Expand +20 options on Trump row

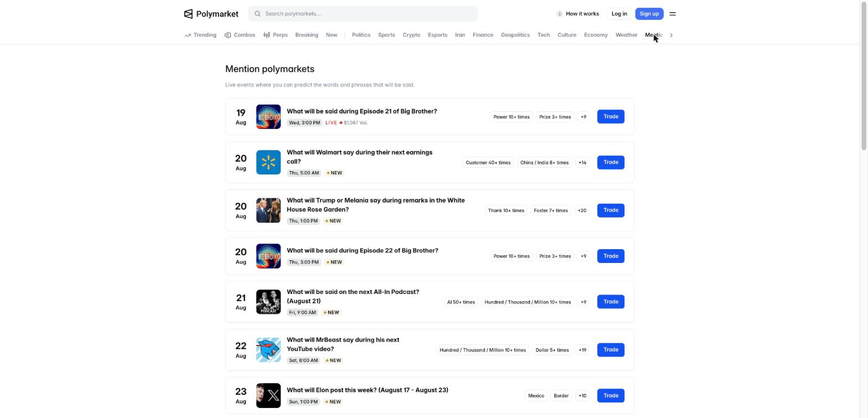pyautogui.click(x=582, y=210)
